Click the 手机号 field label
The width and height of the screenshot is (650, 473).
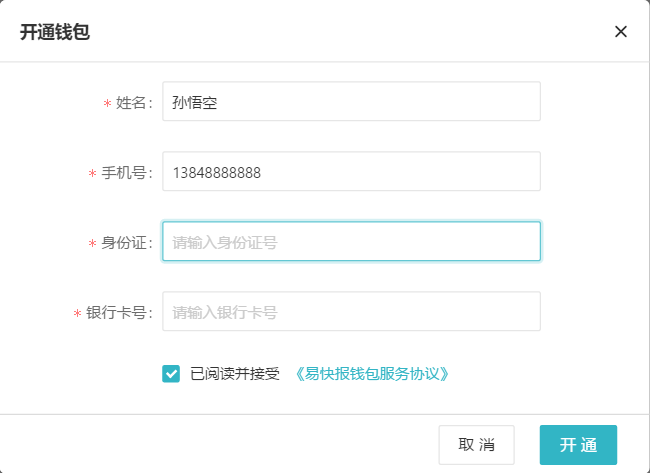pyautogui.click(x=126, y=173)
